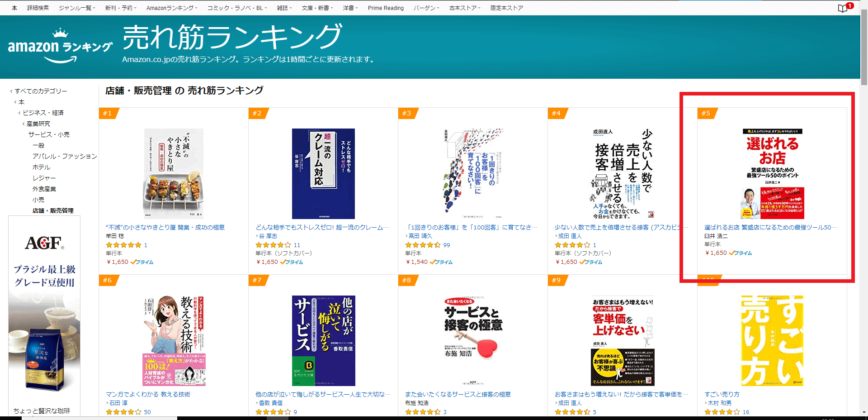Open the Amazonランキング dropdown in the top nav
868x420 pixels.
click(172, 8)
